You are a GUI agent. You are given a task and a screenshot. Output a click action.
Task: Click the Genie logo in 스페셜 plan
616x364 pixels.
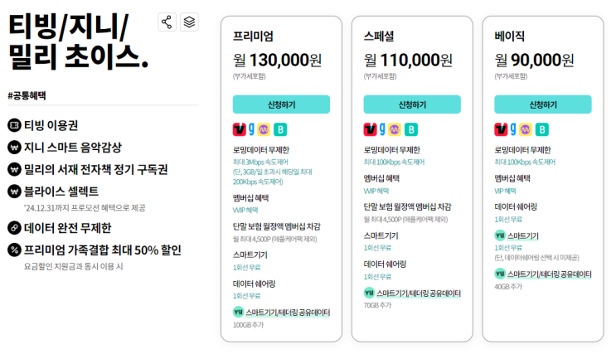381,129
